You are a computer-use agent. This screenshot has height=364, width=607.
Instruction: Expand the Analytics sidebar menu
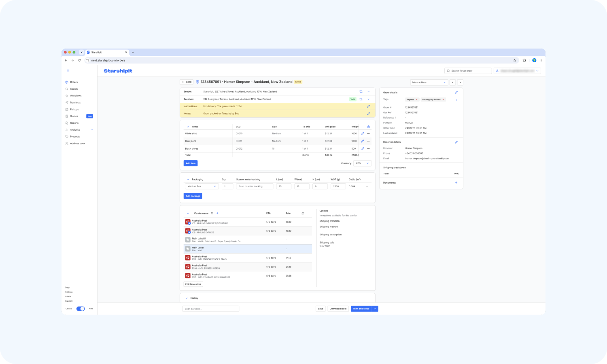[x=92, y=130]
